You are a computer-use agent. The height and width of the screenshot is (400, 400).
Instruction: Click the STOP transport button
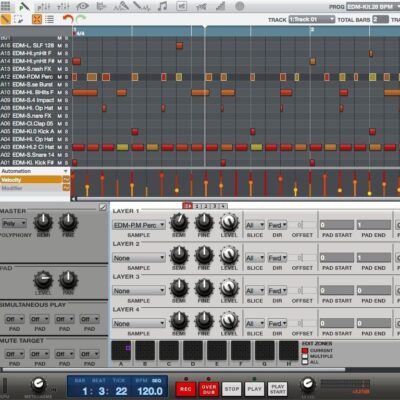(x=232, y=389)
